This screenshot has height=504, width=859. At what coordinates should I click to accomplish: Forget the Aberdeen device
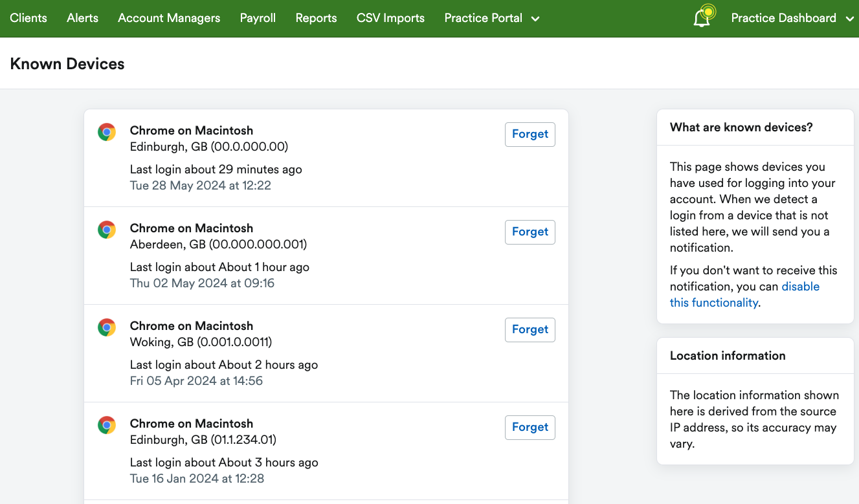coord(530,232)
